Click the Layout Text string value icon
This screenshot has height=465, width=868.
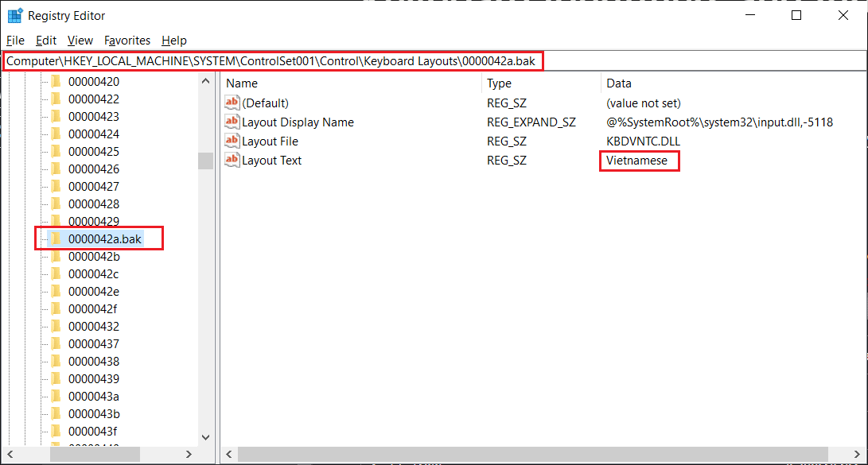pyautogui.click(x=232, y=160)
